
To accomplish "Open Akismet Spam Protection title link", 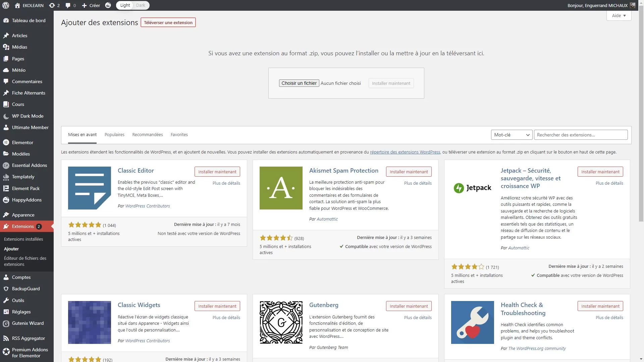I will 343,171.
